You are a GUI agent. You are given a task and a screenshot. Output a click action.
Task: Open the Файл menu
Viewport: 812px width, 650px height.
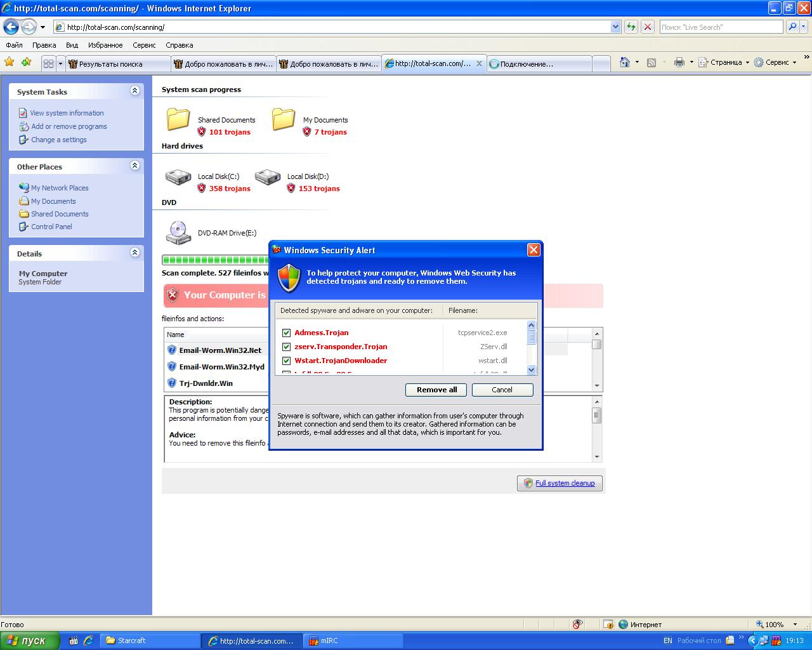tap(14, 45)
